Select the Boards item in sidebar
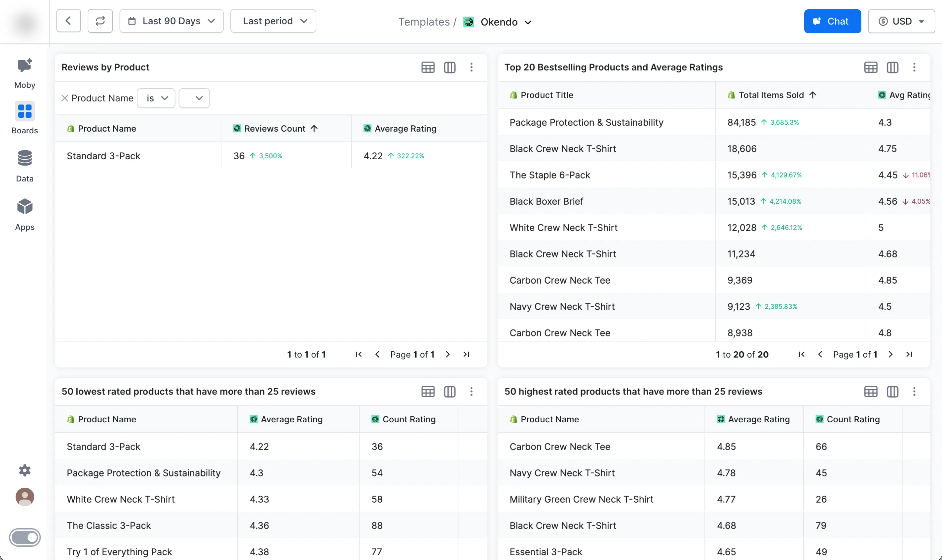 [x=25, y=118]
